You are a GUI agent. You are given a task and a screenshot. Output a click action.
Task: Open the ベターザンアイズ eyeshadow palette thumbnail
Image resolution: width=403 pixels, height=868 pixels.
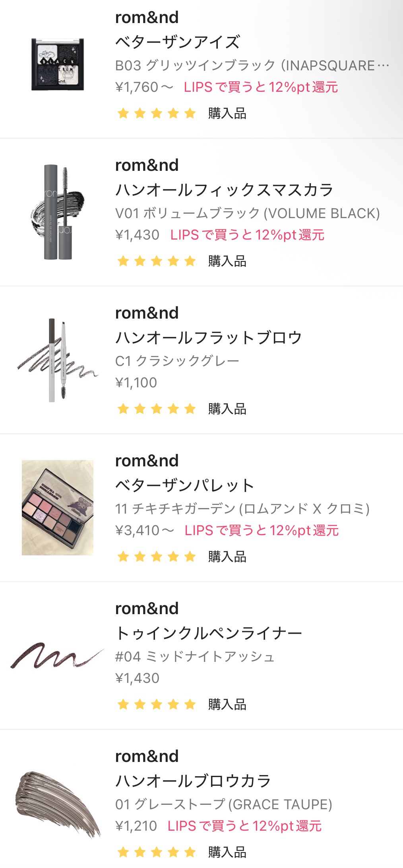pyautogui.click(x=58, y=64)
